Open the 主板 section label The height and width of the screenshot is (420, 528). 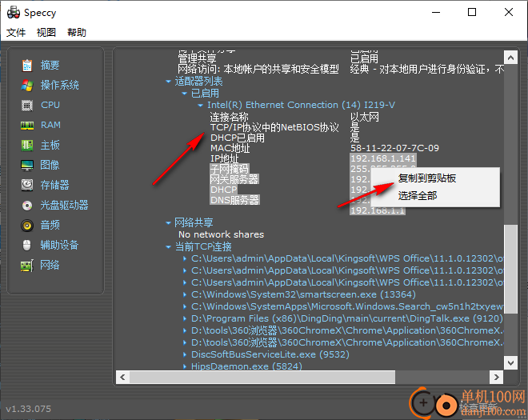point(50,145)
